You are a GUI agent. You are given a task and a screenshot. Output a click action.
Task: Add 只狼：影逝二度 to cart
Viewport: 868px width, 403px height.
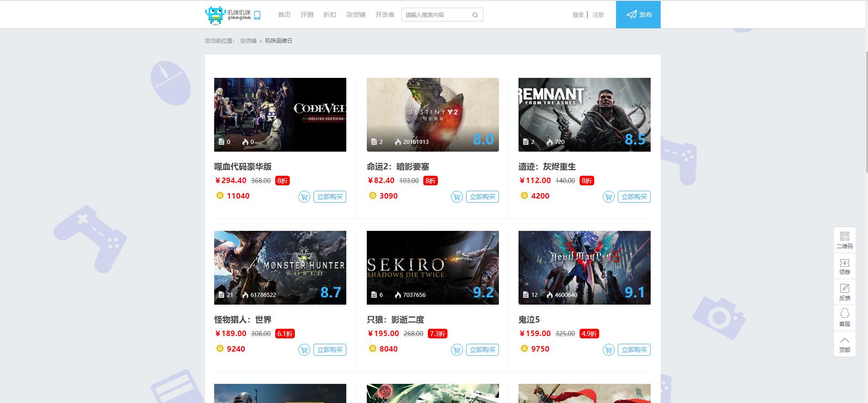pyautogui.click(x=457, y=350)
